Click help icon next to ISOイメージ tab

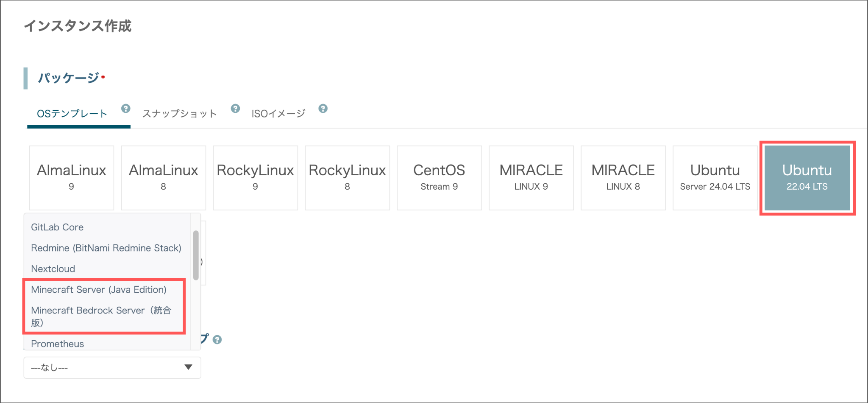coord(323,109)
